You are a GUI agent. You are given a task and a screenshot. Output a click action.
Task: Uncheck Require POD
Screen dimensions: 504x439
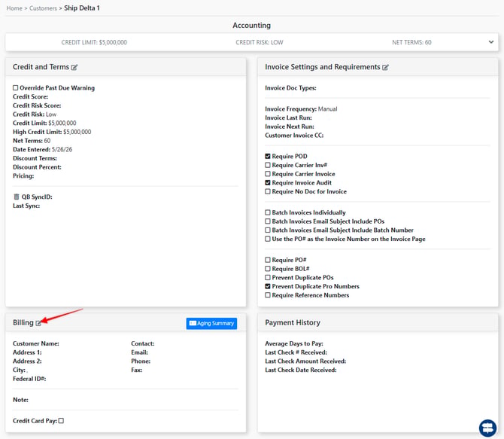pos(268,156)
